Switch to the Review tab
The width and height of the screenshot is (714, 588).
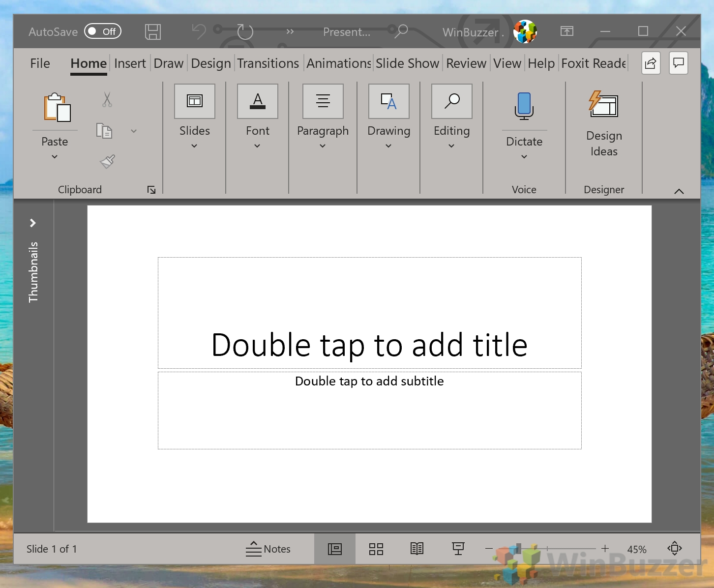point(466,63)
